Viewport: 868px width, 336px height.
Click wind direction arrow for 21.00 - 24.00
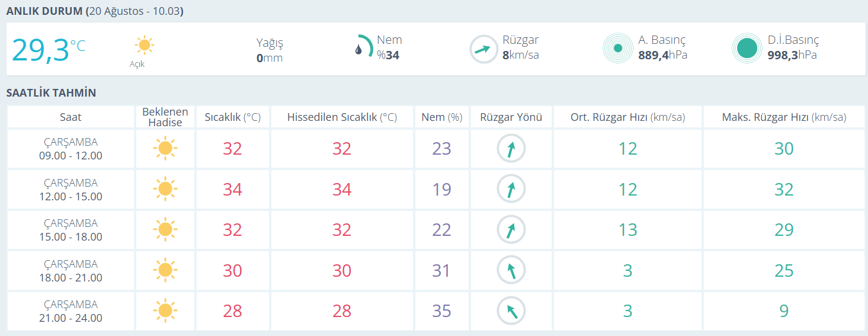click(511, 311)
